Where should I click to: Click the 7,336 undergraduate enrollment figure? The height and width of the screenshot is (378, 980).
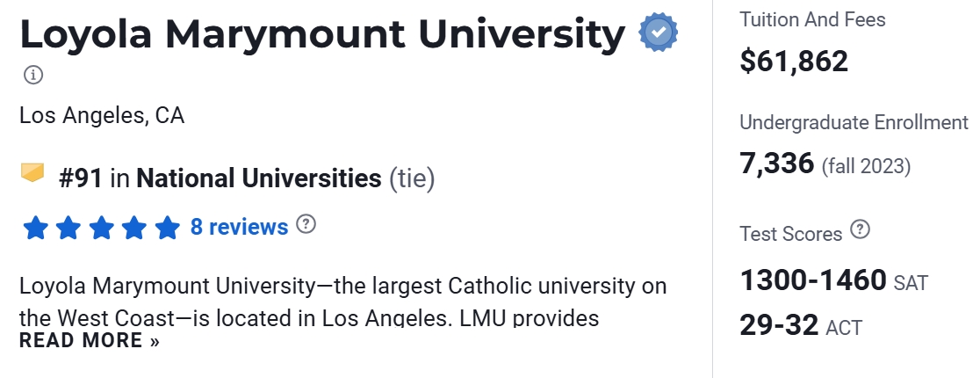[x=776, y=163]
